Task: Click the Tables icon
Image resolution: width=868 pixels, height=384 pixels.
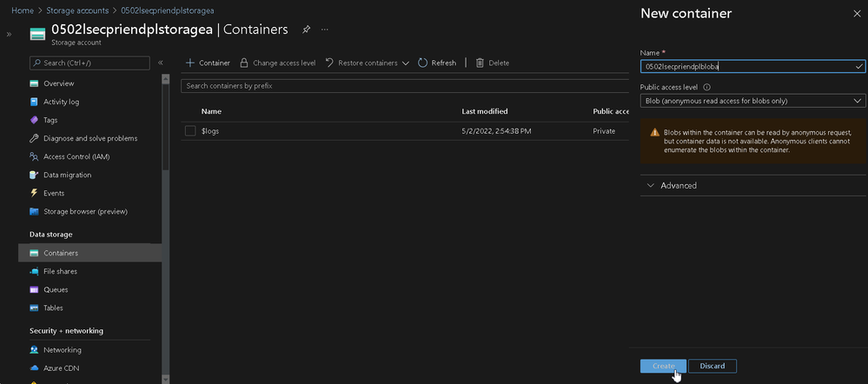Action: 35,308
